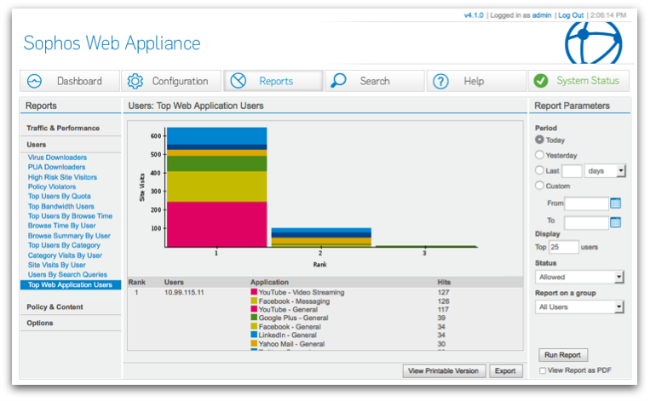Click the Log Out link

point(571,15)
